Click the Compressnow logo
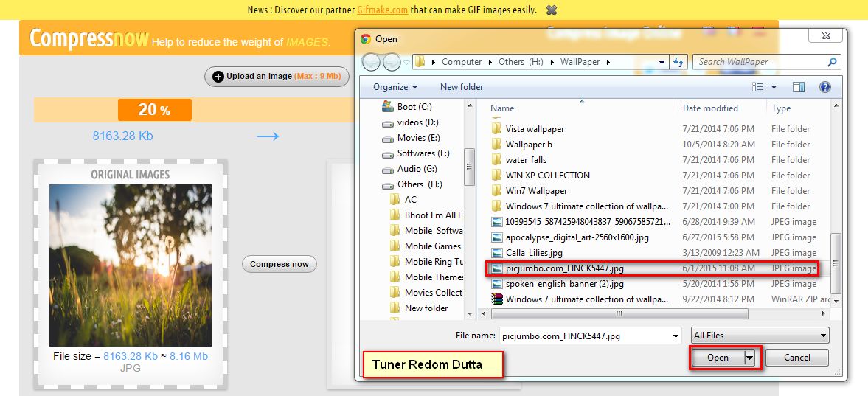This screenshot has height=396, width=868. [88, 38]
